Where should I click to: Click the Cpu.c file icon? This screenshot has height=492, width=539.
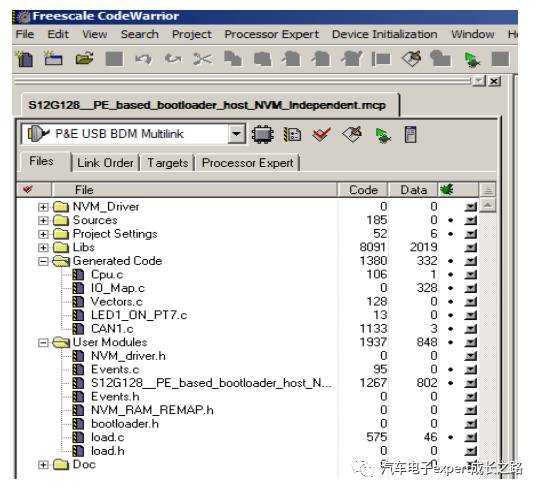click(78, 275)
